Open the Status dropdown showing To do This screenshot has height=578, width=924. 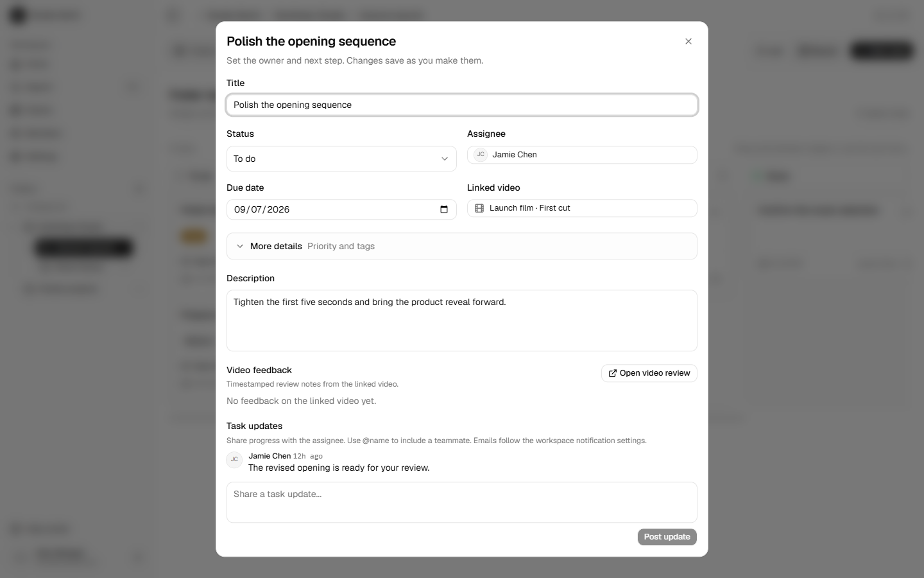[x=341, y=159]
